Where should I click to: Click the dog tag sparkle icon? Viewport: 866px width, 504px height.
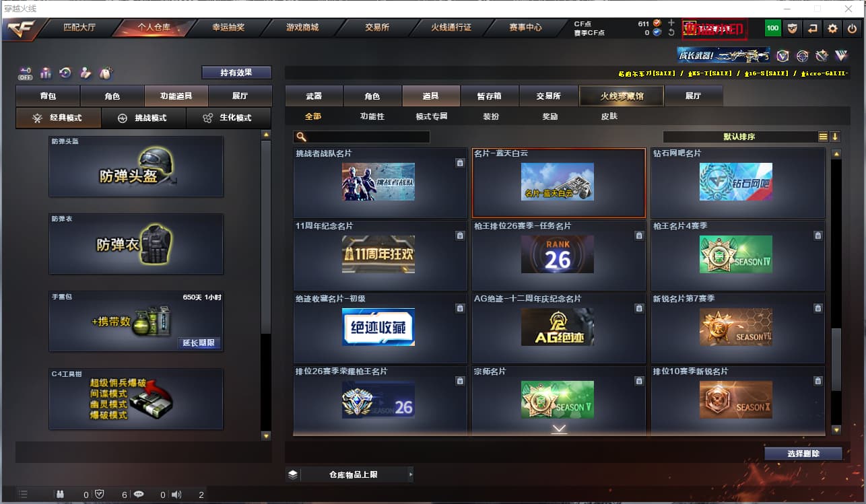coord(105,73)
